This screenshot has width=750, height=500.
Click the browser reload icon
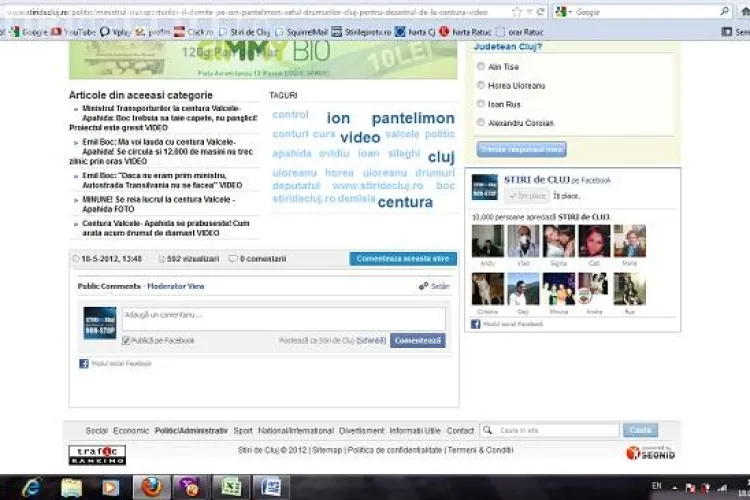coord(540,11)
